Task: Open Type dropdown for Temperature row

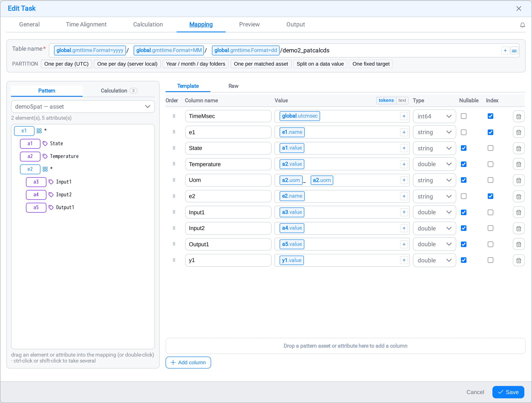Action: (434, 164)
